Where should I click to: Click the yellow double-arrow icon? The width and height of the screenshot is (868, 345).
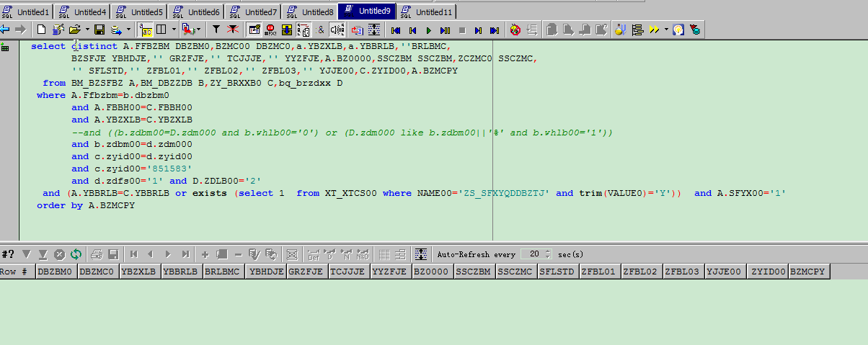point(654,30)
